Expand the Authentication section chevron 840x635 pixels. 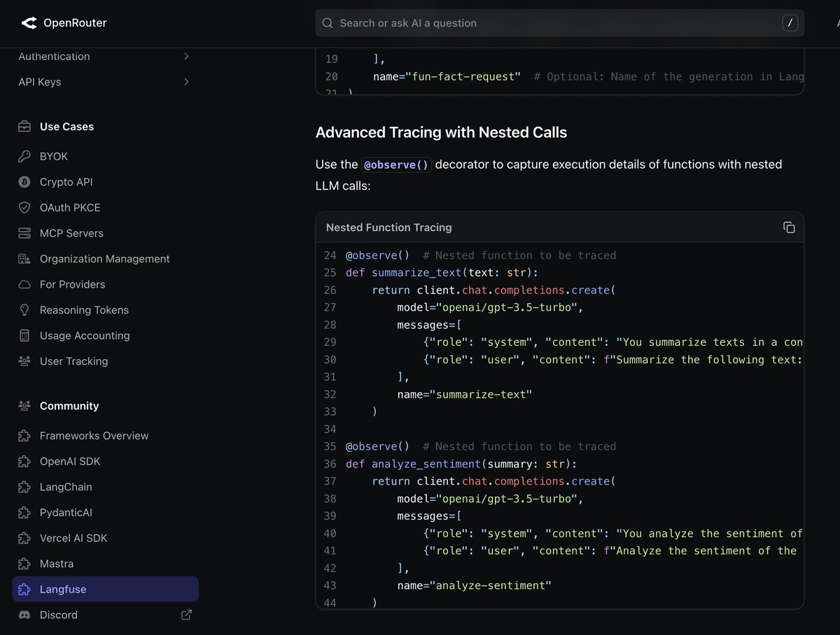click(x=186, y=56)
